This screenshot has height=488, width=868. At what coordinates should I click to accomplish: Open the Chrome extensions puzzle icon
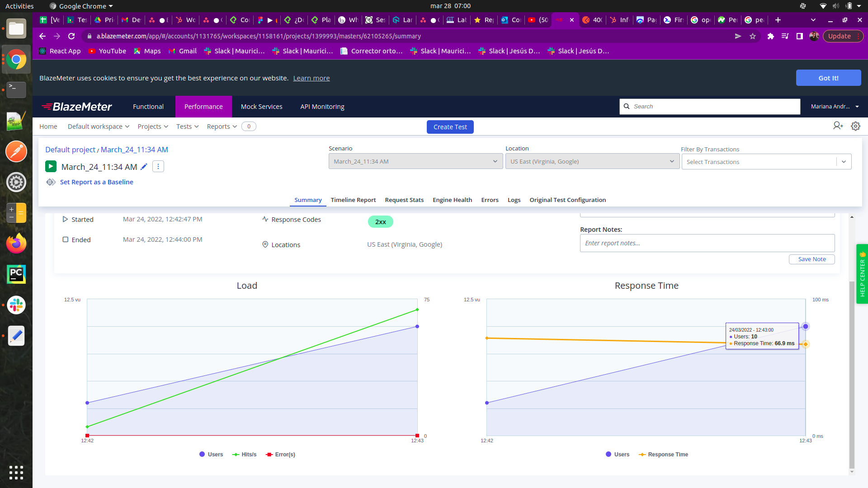pos(770,36)
